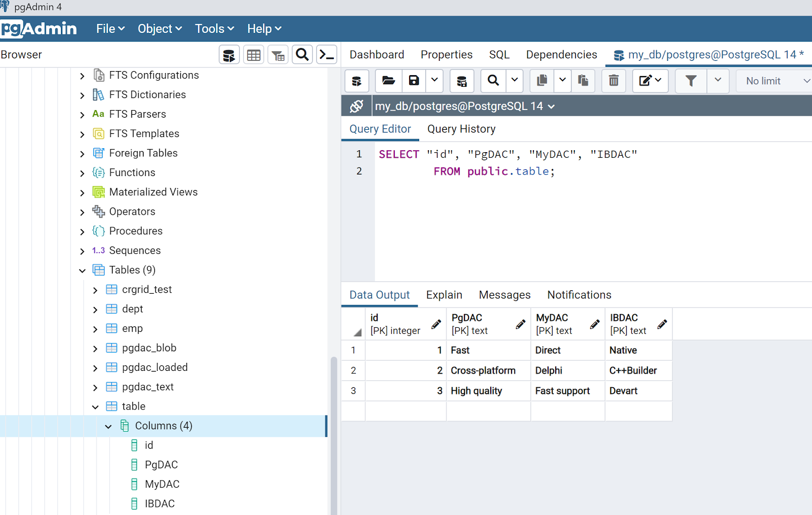The height and width of the screenshot is (515, 812).
Task: Open the File menu
Action: (110, 29)
